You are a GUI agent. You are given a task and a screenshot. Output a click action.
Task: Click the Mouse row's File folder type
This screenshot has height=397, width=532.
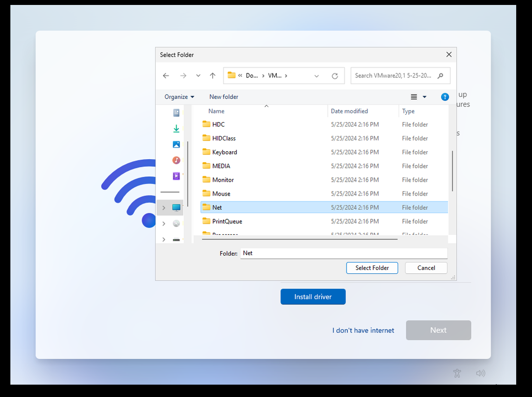click(415, 194)
